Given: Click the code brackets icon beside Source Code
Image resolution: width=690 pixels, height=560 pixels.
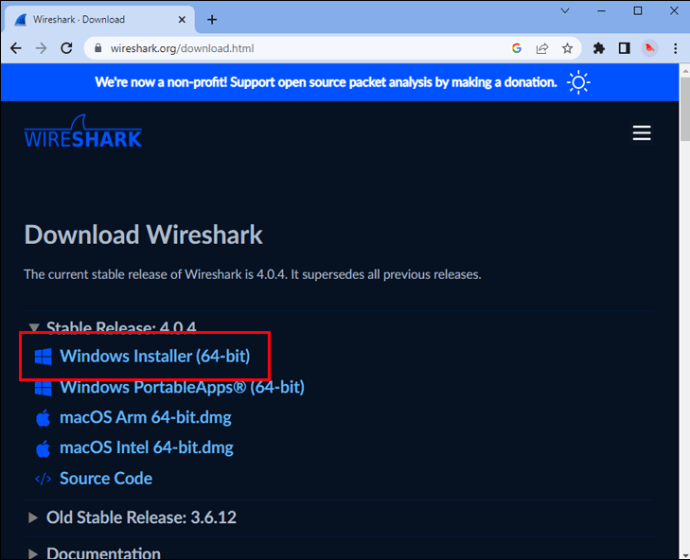Looking at the screenshot, I should tap(43, 479).
